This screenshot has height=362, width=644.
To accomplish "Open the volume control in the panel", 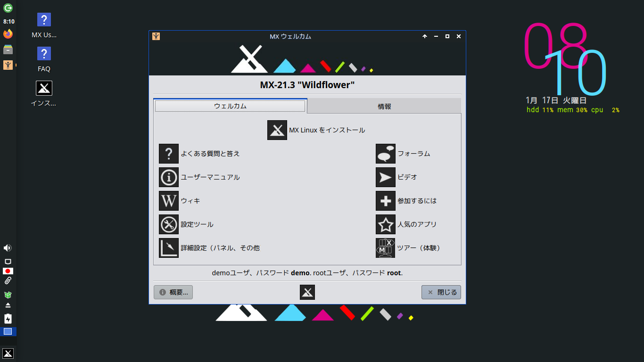I will point(8,248).
